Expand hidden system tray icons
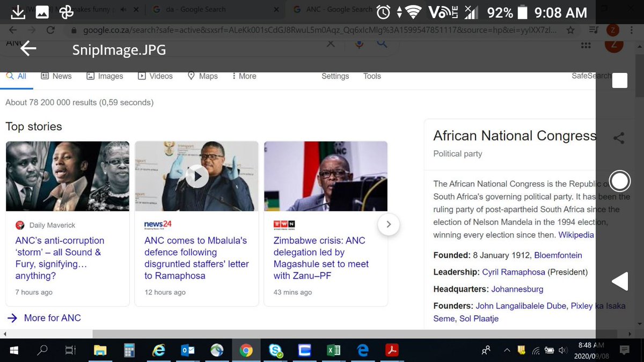644x362 pixels. [507, 351]
